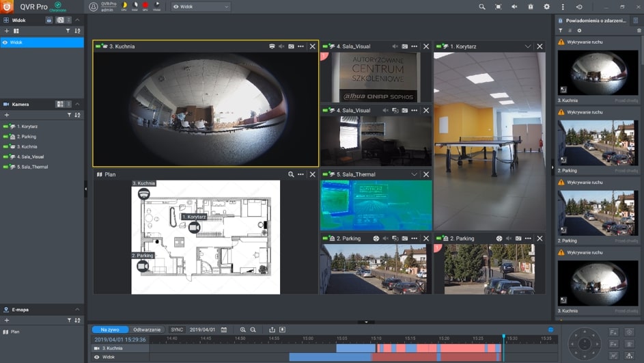This screenshot has width=644, height=363.
Task: Open settings gear in the top toolbar
Action: pyautogui.click(x=546, y=7)
